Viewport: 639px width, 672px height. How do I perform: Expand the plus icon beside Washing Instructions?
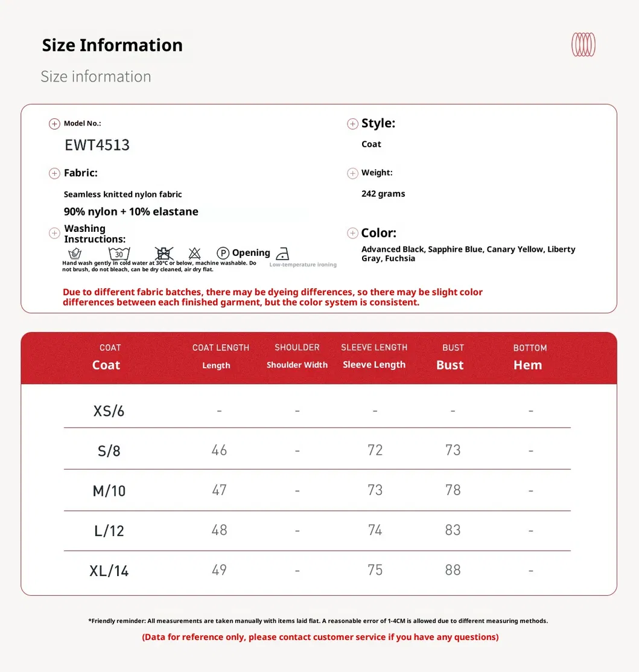pyautogui.click(x=54, y=233)
